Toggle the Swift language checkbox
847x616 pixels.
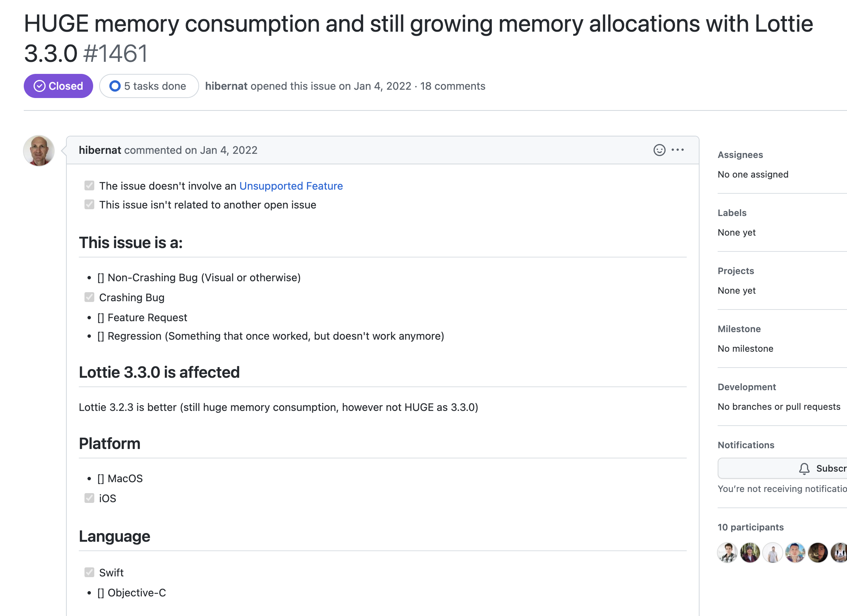[89, 572]
